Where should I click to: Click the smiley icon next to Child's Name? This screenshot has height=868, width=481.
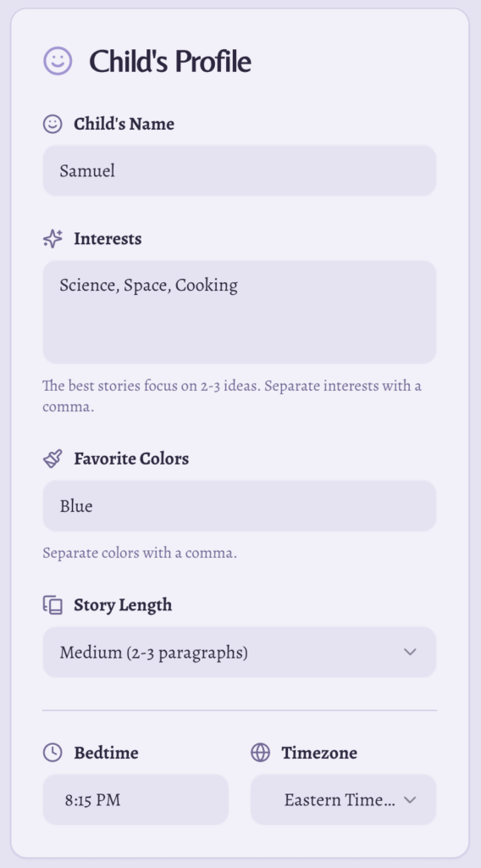tap(53, 124)
